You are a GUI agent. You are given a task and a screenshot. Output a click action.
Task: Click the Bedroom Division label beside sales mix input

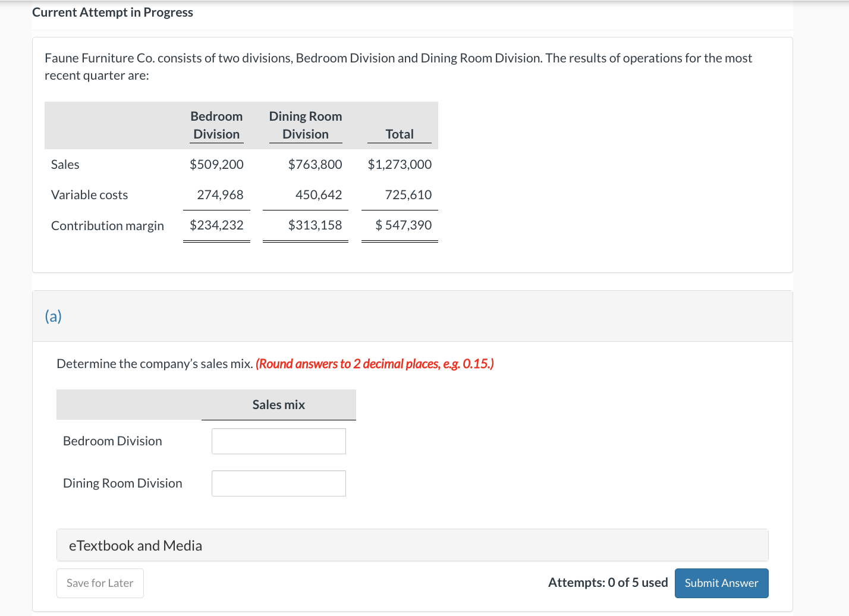[x=113, y=441]
